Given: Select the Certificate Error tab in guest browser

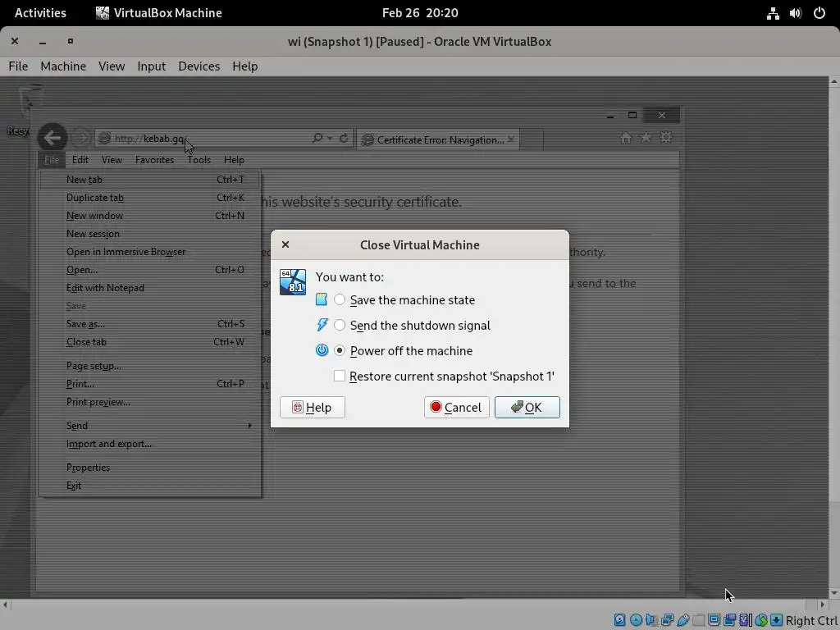Looking at the screenshot, I should [x=438, y=139].
